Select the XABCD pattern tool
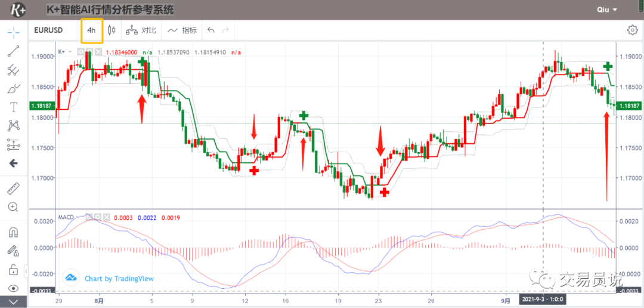 coord(14,126)
